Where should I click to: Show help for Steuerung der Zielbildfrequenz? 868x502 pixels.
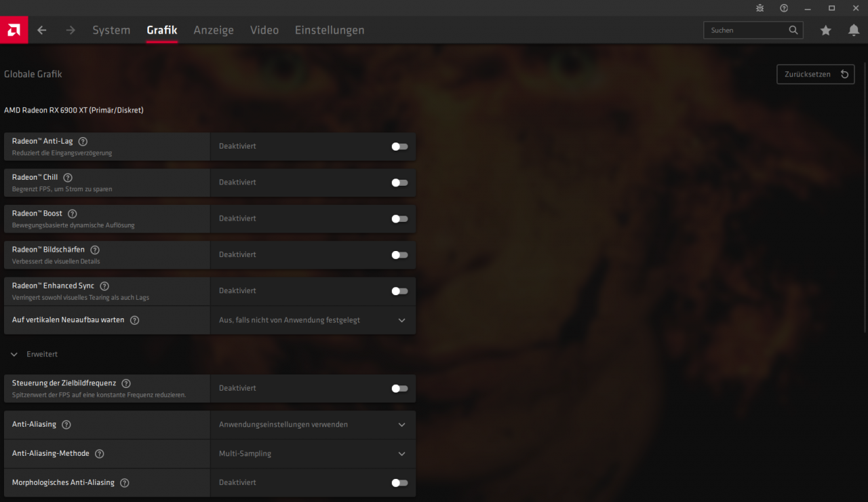coord(126,383)
